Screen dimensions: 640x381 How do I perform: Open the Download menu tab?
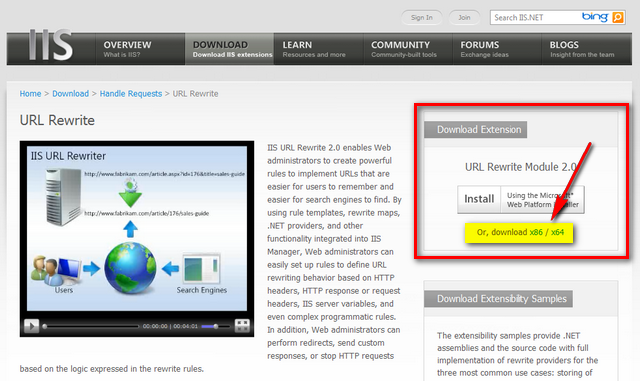coord(229,49)
